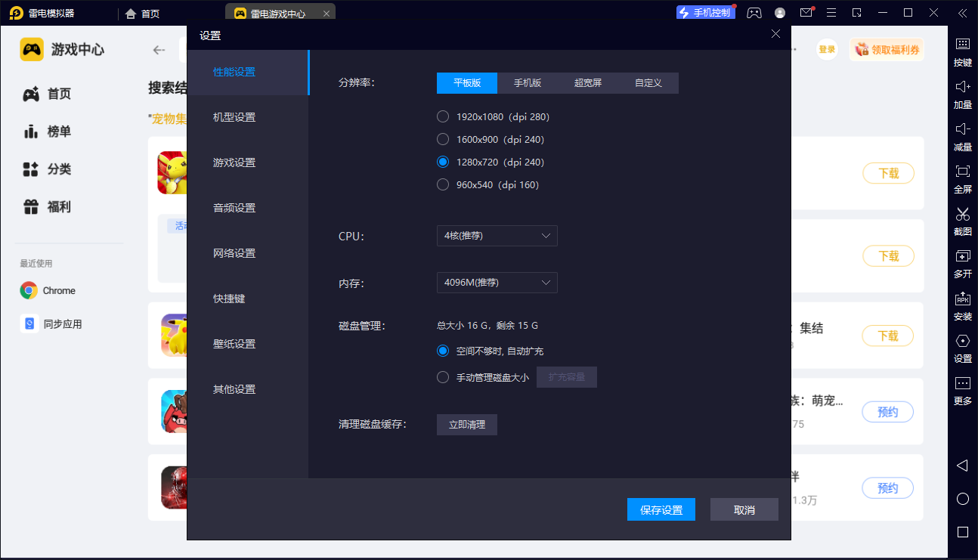
Task: Switch resolution mode to 手机版
Action: coord(527,83)
